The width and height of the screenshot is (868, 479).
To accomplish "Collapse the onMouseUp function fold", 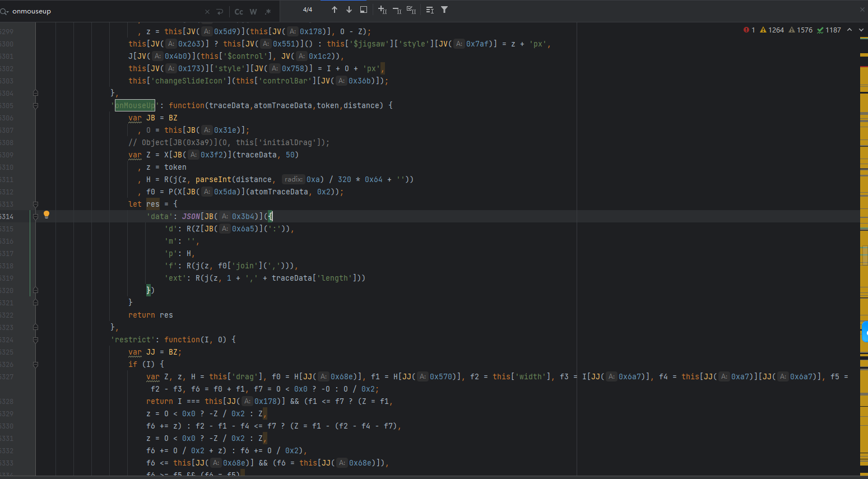I will point(35,105).
